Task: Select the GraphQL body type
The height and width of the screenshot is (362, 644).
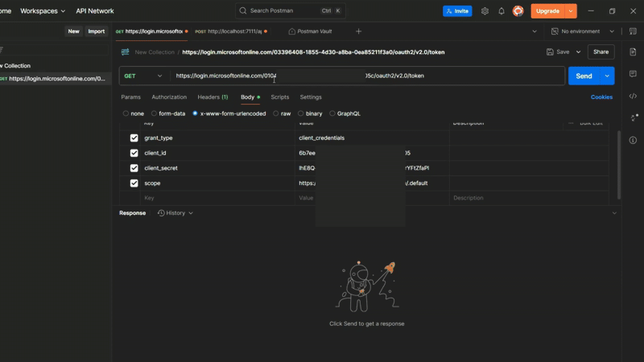Action: 332,113
